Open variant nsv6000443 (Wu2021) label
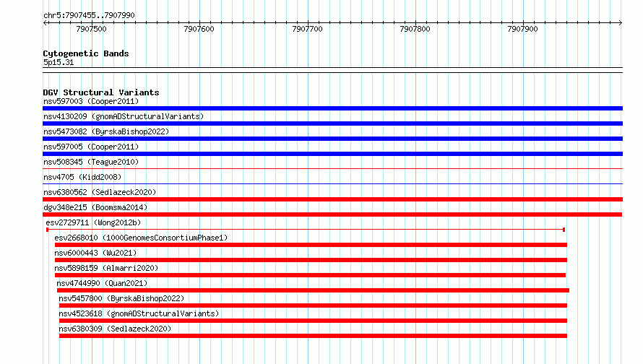Image resolution: width=643 pixels, height=364 pixels. pos(95,253)
